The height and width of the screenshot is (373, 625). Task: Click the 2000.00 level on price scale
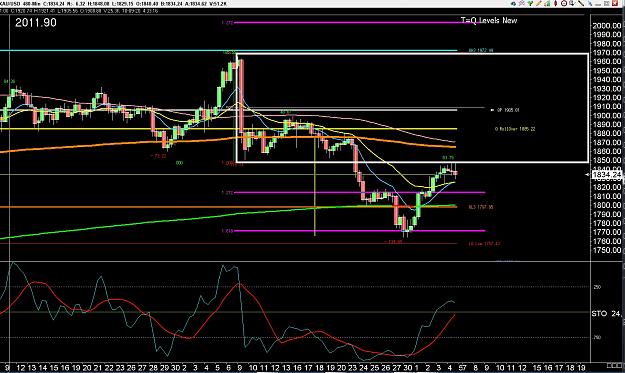[606, 26]
